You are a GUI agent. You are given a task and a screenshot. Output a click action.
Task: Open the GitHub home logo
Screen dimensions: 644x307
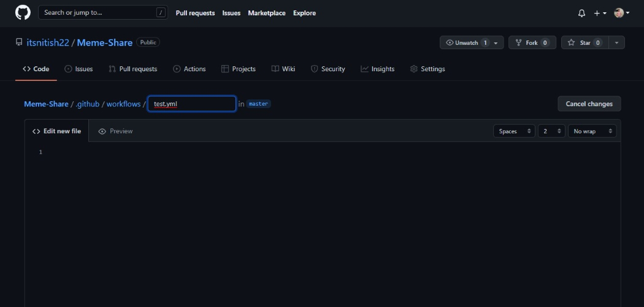[x=23, y=12]
